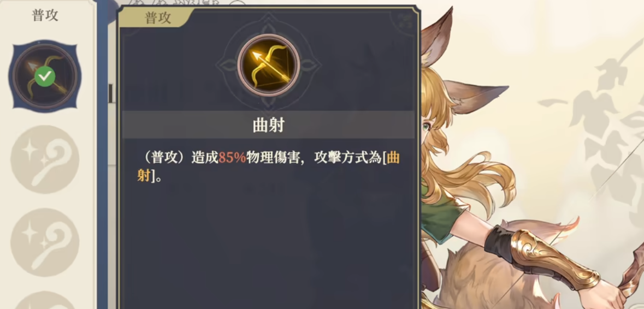Viewport: 644px width, 309px height.
Task: Click the sidebar 普攻 header label
Action: [x=45, y=16]
